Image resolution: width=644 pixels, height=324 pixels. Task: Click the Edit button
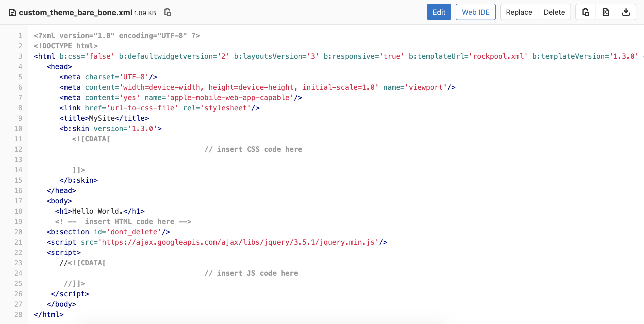[x=439, y=12]
